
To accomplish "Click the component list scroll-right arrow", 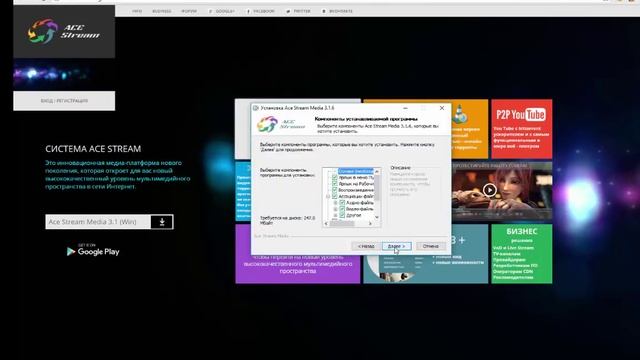I will [370, 223].
